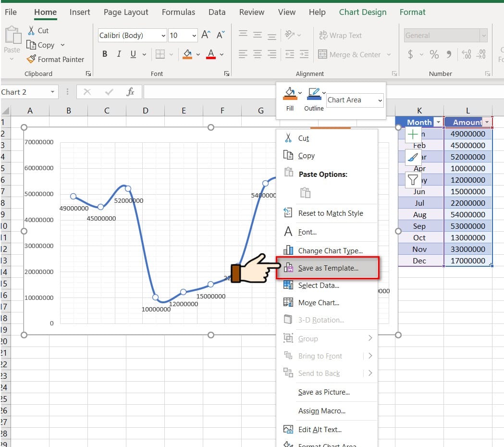Switch to the Chart Design tab
Screen dimensions: 504x447
362,12
